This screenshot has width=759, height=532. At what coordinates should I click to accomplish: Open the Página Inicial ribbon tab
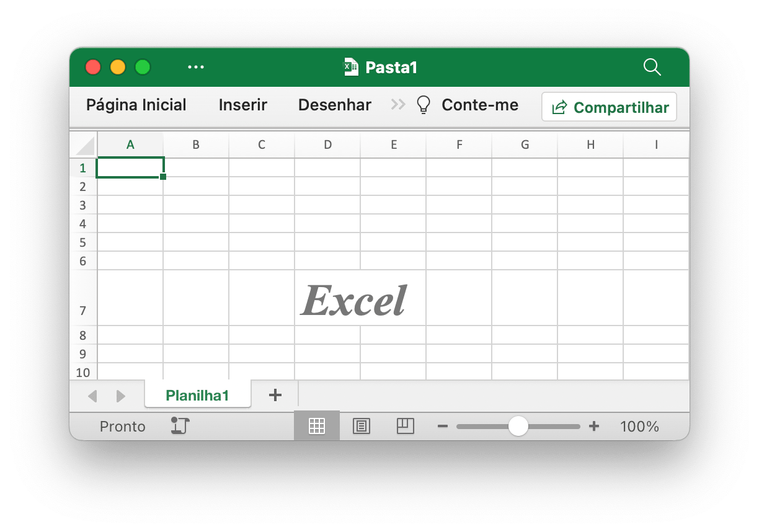136,105
